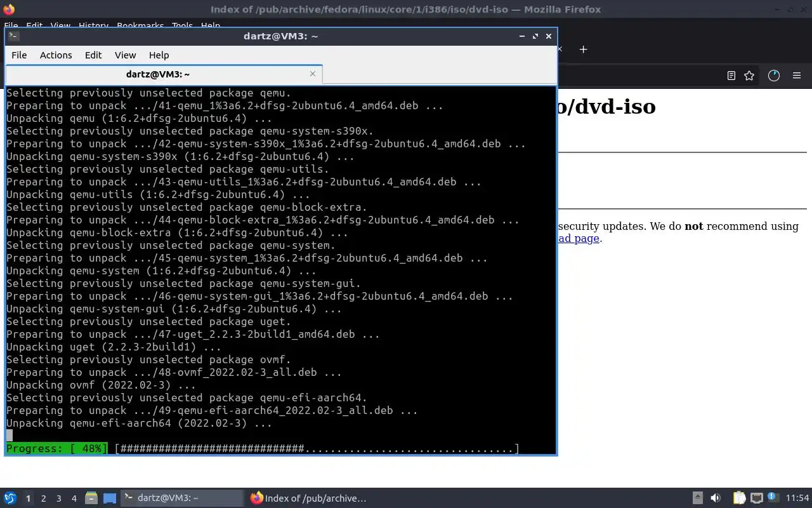Close the dartz@VM3 terminal tab
This screenshot has width=812, height=508.
click(x=313, y=74)
